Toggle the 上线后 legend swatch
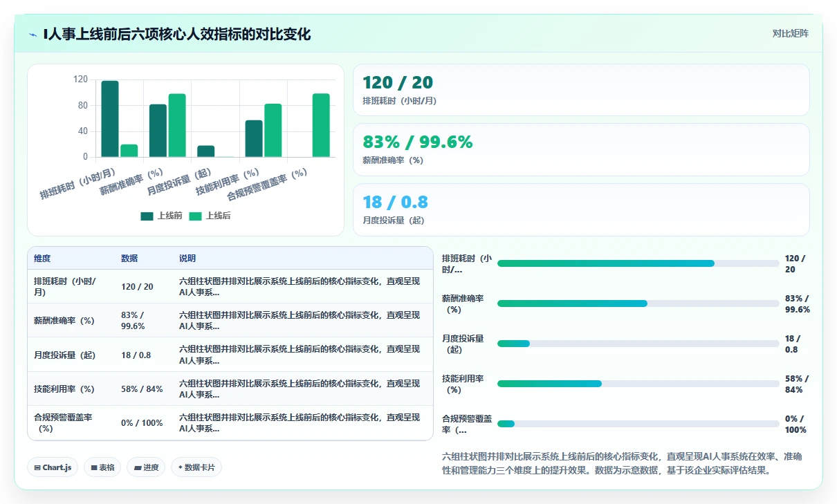 click(195, 216)
